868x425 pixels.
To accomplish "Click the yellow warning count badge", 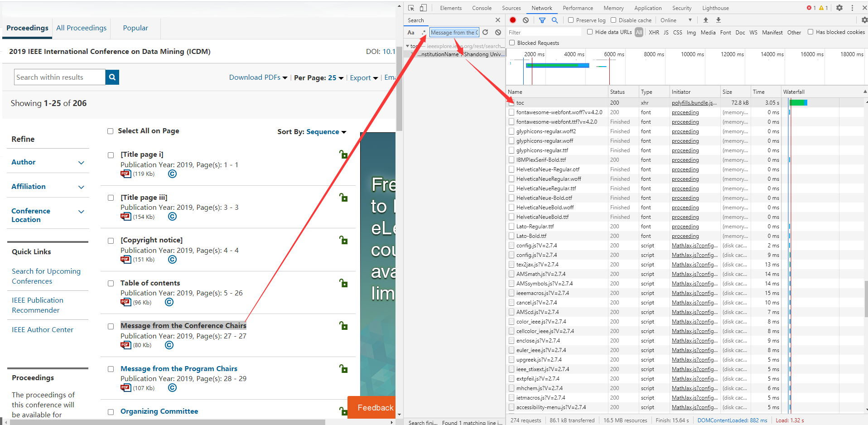I will (824, 8).
